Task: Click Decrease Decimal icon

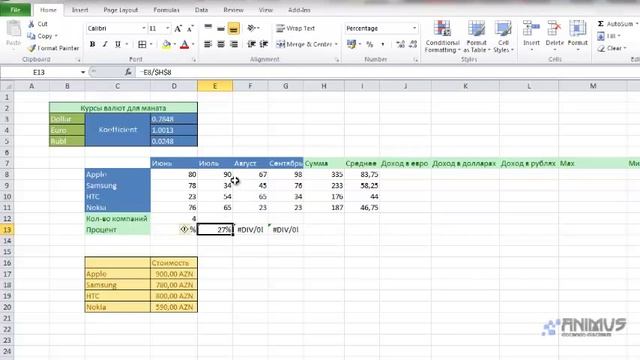Action: click(x=413, y=44)
